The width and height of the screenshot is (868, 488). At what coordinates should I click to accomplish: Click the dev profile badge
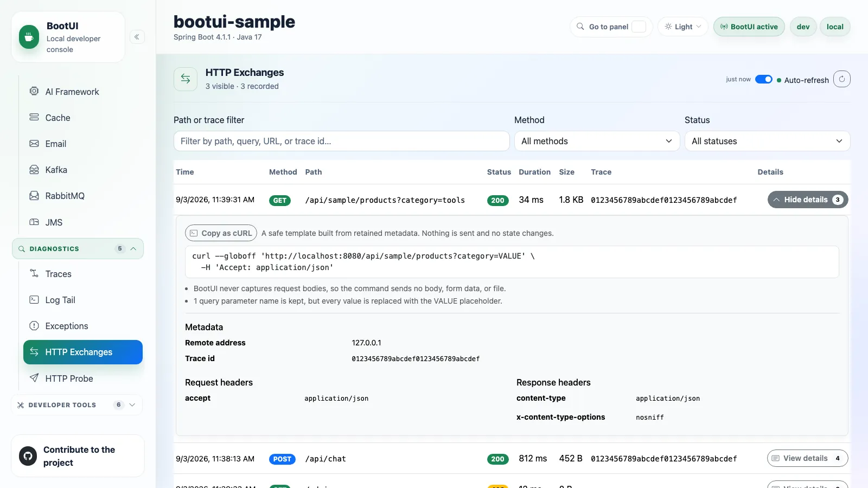point(803,27)
